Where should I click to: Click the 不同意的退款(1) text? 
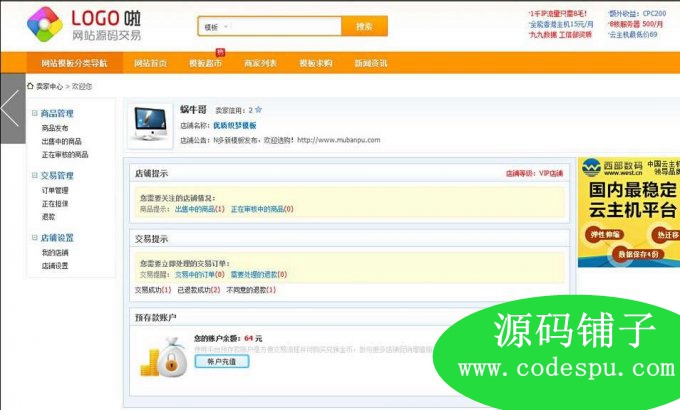[251, 290]
